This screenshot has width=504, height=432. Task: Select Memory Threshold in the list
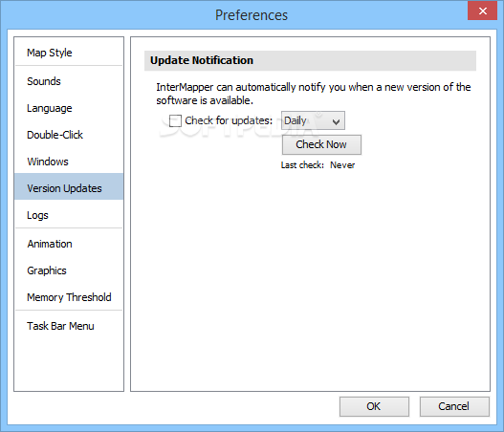69,297
